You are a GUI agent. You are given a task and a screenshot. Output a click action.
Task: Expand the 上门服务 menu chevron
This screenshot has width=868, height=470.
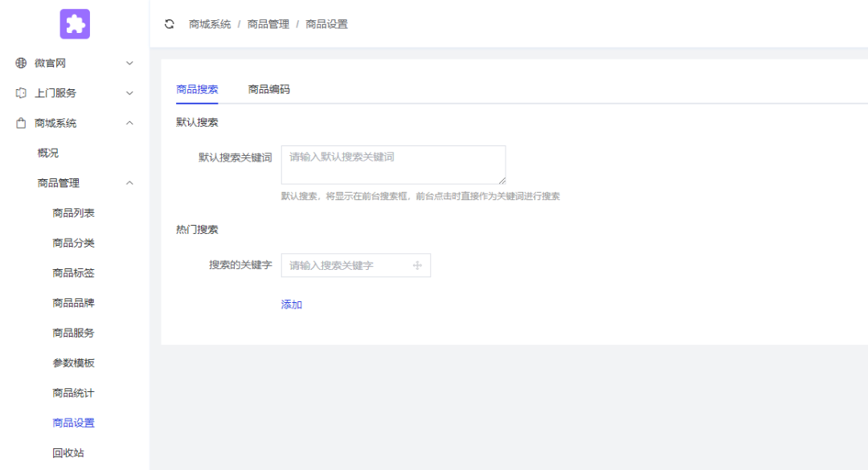click(x=129, y=93)
